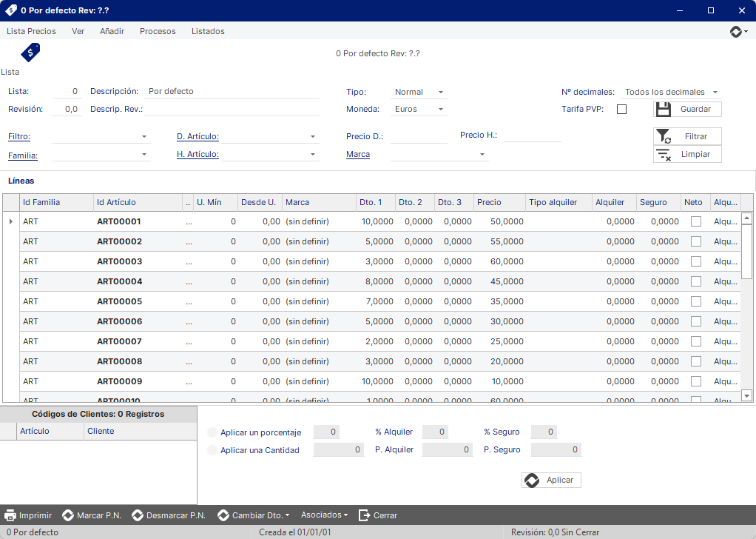This screenshot has width=756, height=539.
Task: Click the blue price tag icon
Action: 30,52
